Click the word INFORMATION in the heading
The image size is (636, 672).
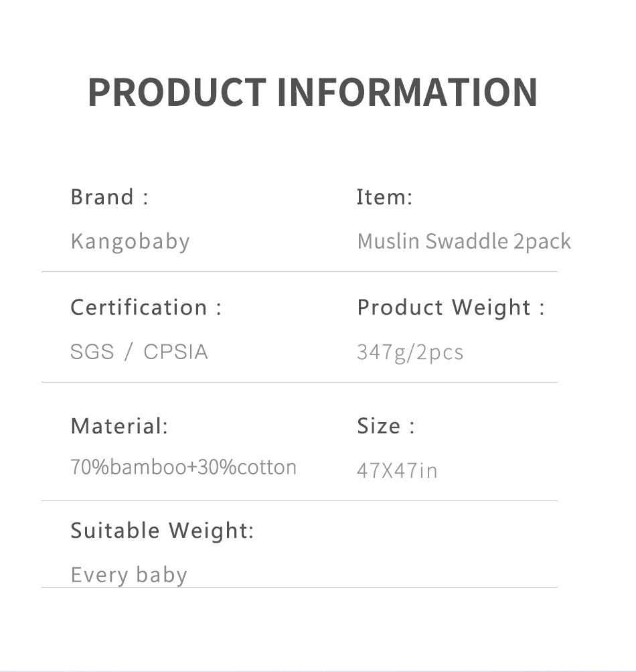click(x=407, y=92)
